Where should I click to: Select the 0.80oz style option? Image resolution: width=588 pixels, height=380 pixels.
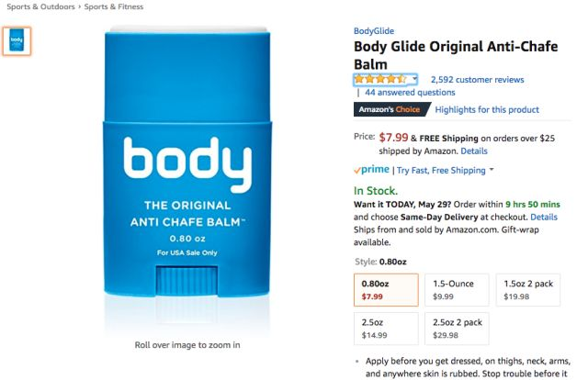pyautogui.click(x=386, y=290)
